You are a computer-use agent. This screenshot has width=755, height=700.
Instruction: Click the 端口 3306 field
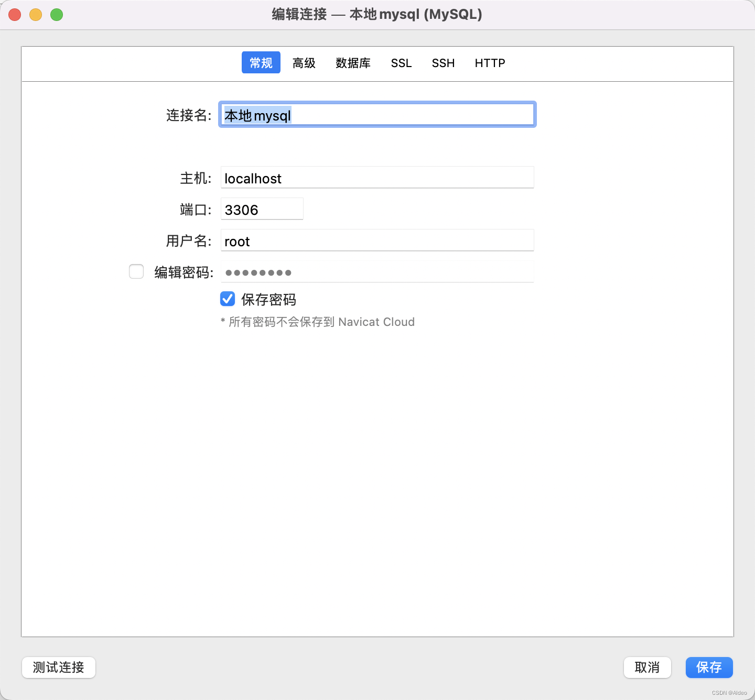262,209
